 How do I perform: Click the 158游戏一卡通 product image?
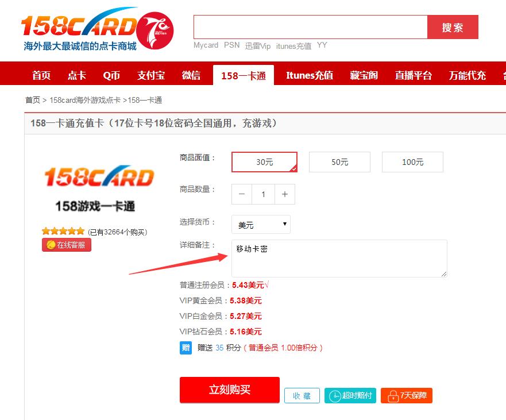tap(99, 188)
